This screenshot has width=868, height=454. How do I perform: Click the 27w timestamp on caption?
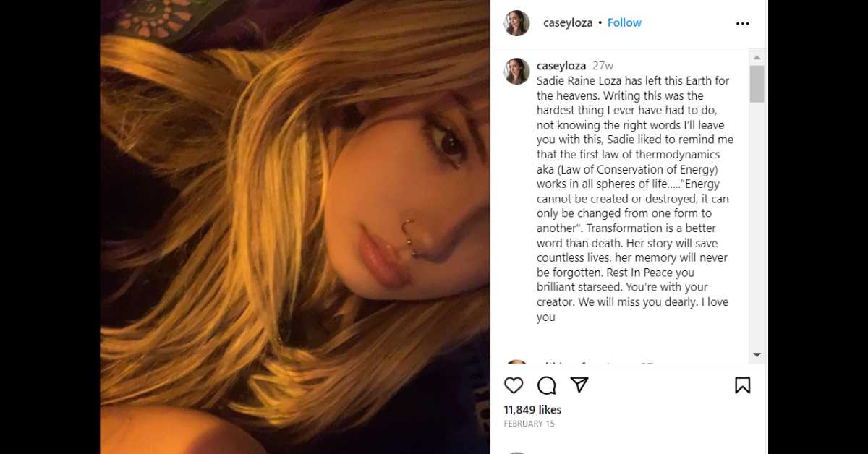tap(603, 66)
